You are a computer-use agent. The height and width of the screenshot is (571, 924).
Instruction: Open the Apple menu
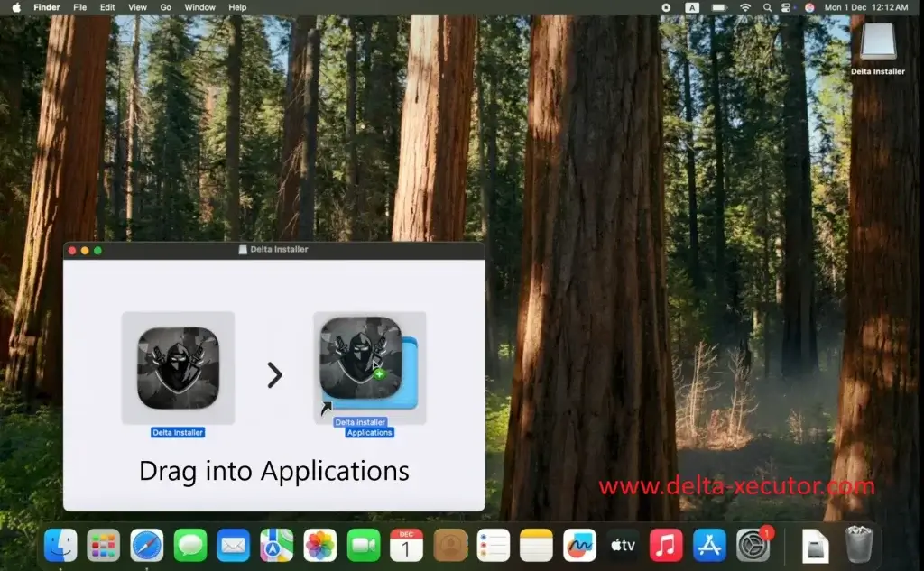[16, 7]
